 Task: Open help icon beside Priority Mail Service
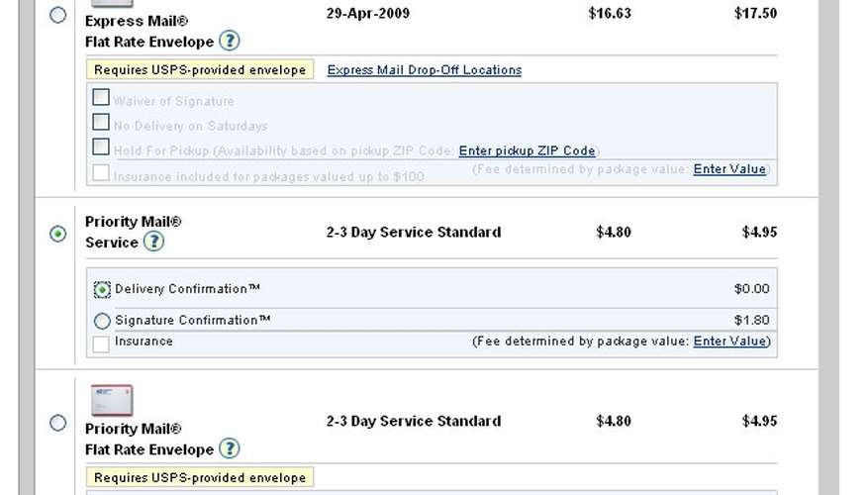(153, 242)
